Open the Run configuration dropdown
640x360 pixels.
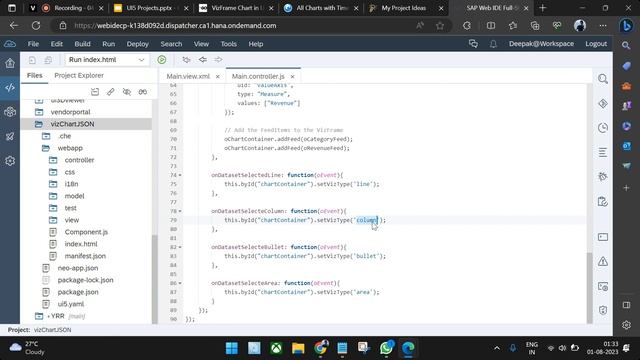[107, 60]
